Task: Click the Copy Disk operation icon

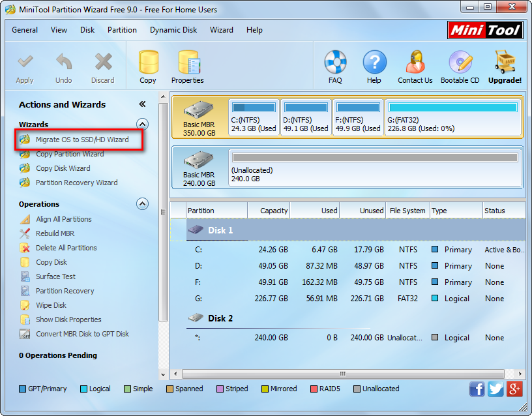Action: 25,262
